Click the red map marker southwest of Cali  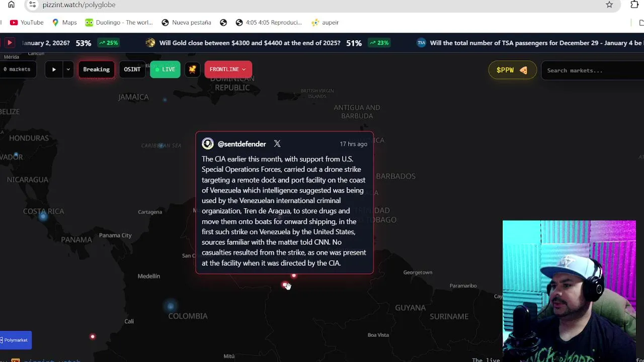coord(93,336)
